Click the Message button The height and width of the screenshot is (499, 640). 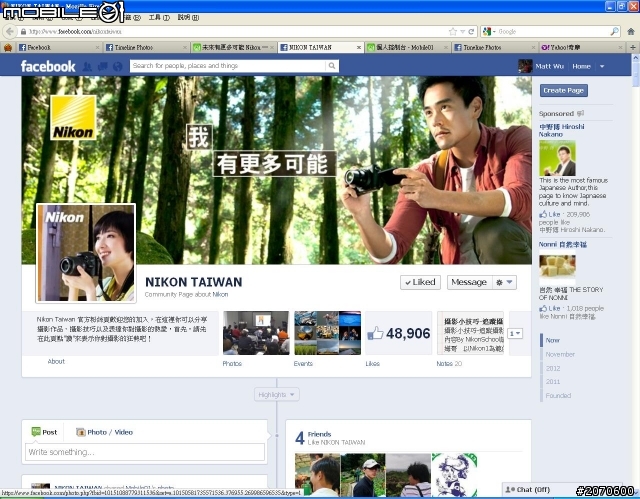tap(469, 282)
